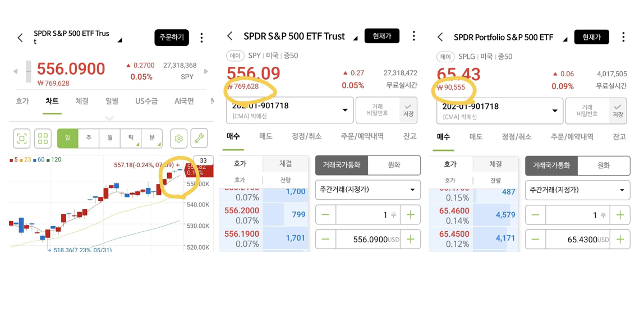Increase SPY order quantity with the plus icon
644x317 pixels.
coord(411,215)
